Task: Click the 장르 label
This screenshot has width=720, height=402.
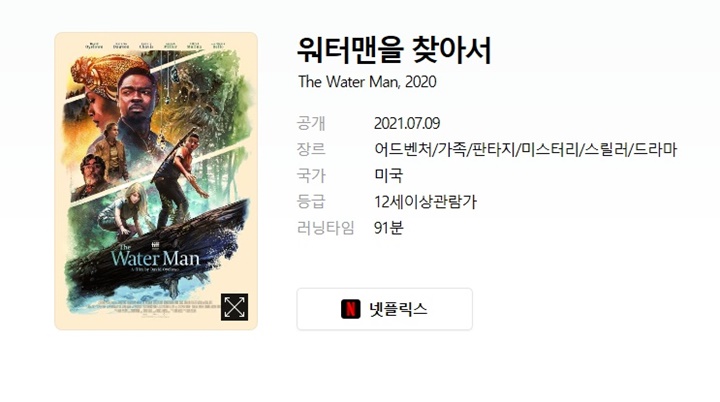Action: pos(311,149)
